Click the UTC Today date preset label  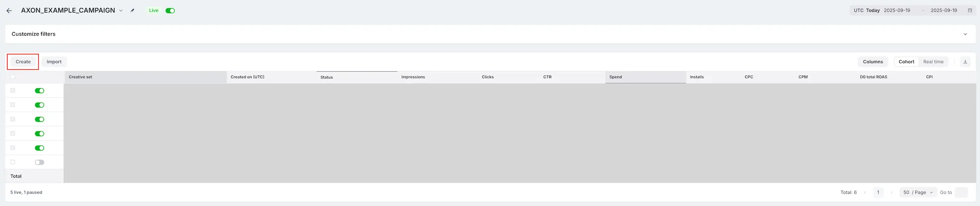[867, 11]
